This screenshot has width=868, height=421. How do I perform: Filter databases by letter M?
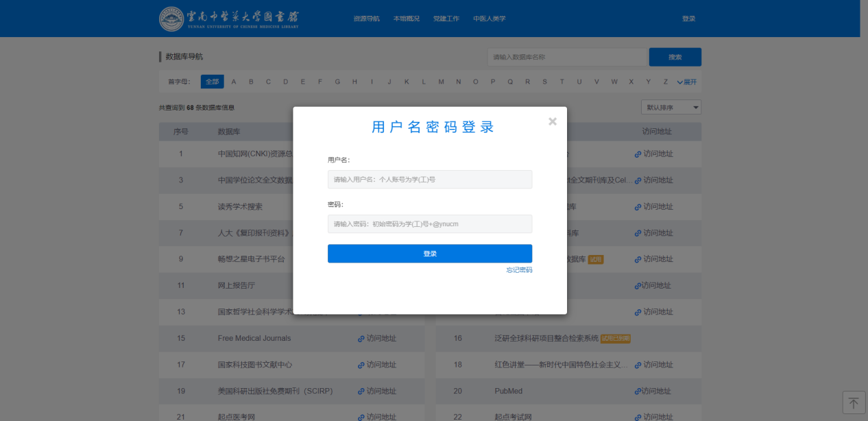click(441, 82)
